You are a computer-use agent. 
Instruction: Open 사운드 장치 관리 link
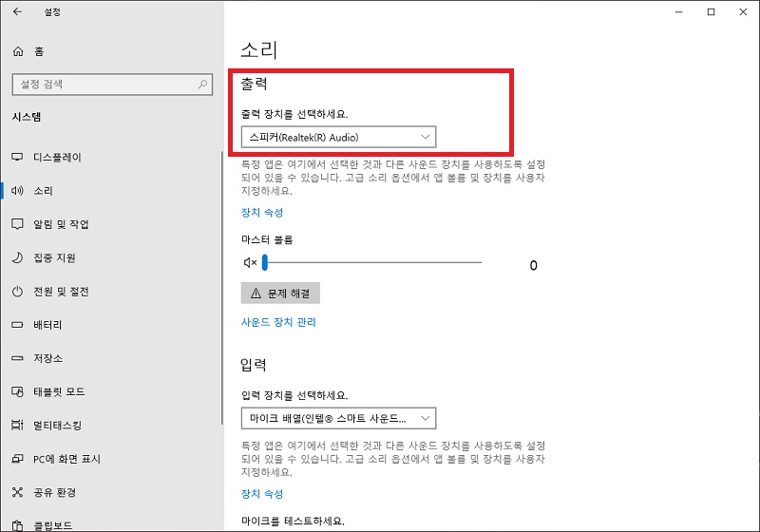[x=278, y=322]
